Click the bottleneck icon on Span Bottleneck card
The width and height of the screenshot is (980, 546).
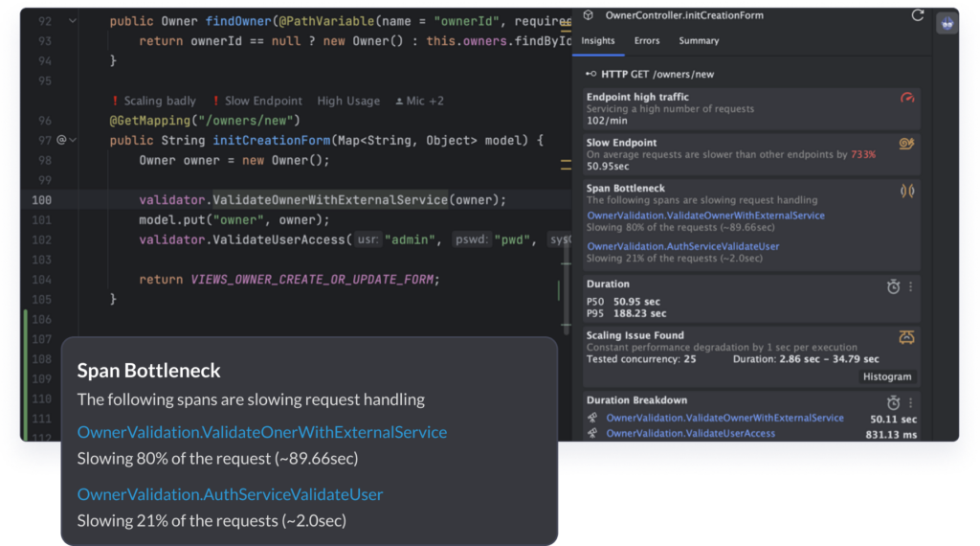(907, 191)
